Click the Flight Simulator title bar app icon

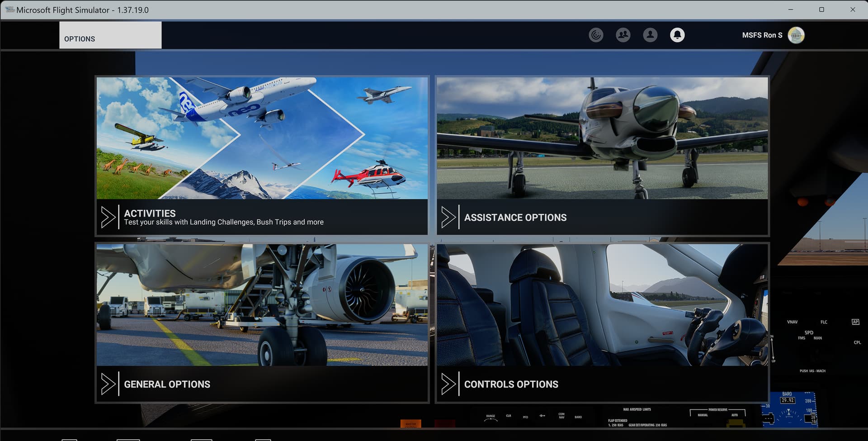[x=9, y=9]
